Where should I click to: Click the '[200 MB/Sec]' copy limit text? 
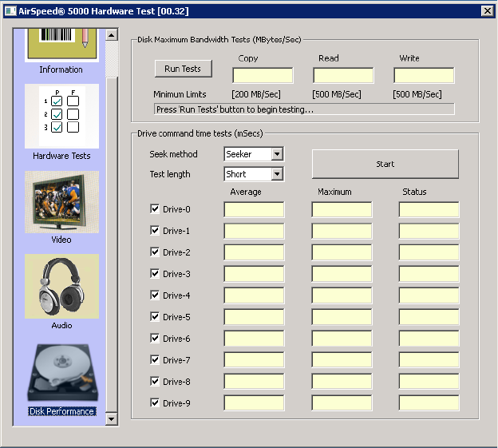point(256,94)
